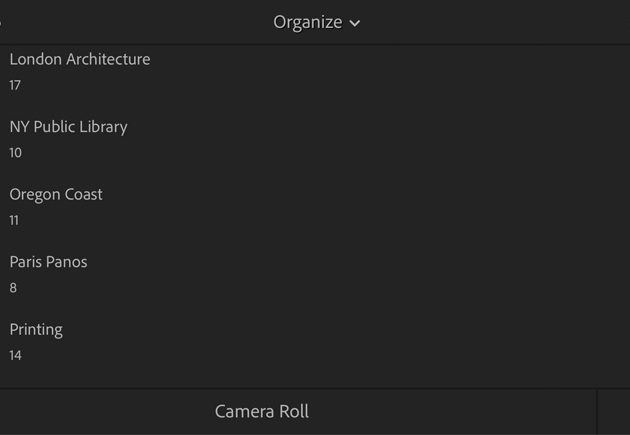Click the Paris Panos photo count 8

point(13,288)
